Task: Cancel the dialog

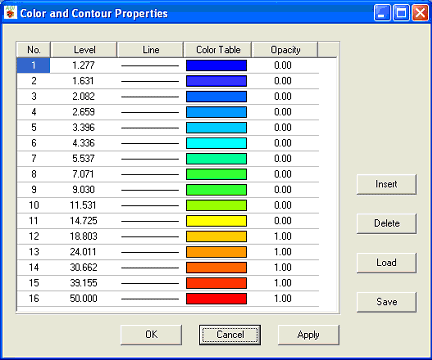Action: coord(230,335)
